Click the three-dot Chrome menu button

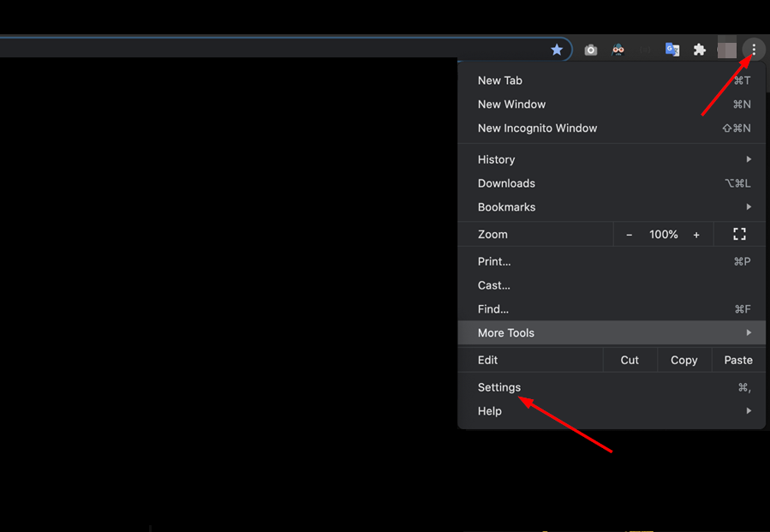tap(754, 49)
